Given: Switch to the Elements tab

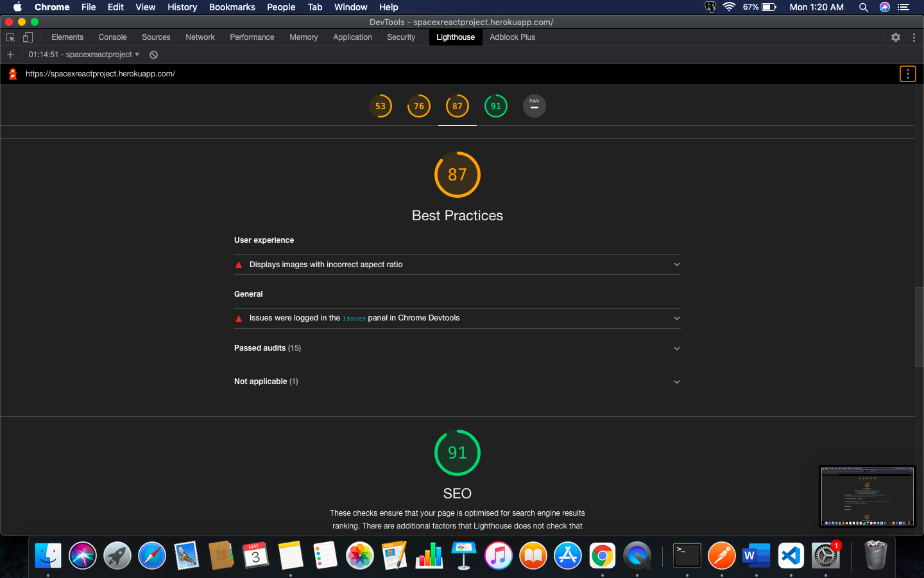Looking at the screenshot, I should coord(67,37).
